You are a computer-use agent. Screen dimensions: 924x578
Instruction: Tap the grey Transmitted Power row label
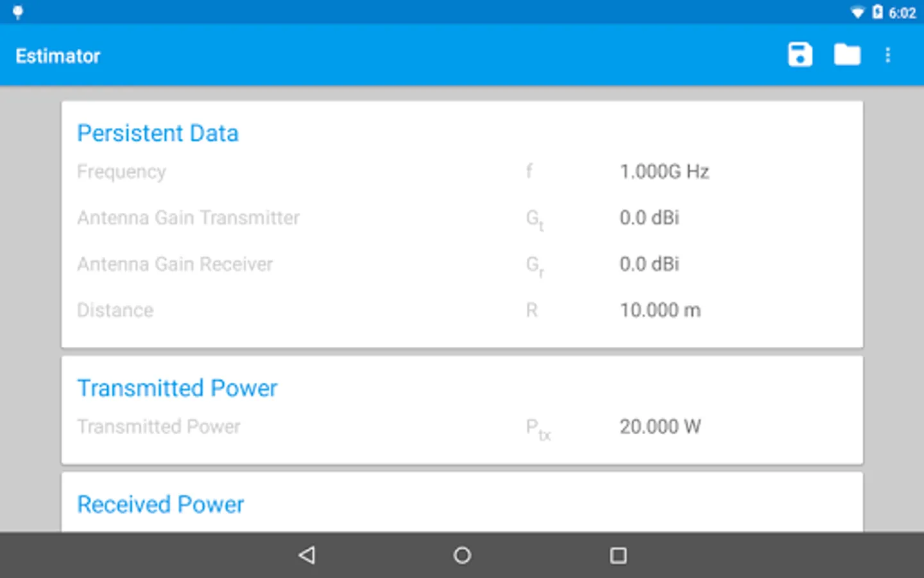[x=158, y=426]
